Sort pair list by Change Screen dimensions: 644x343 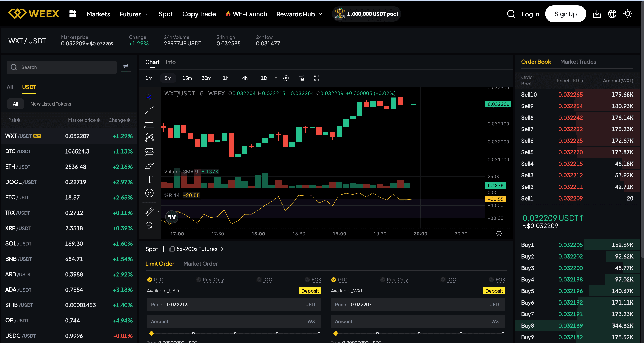[119, 120]
